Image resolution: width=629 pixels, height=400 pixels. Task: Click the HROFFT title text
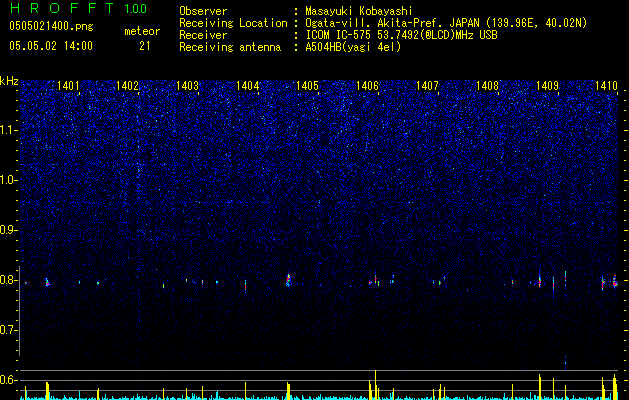(x=61, y=8)
